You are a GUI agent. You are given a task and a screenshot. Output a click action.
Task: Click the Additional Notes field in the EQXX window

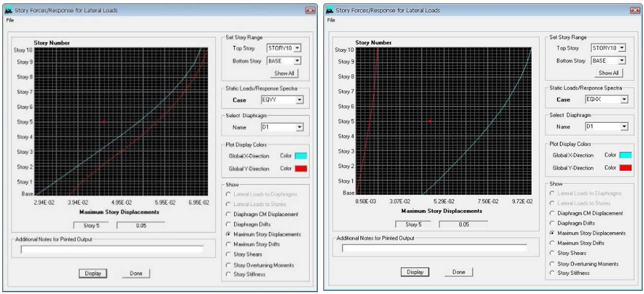434,248
